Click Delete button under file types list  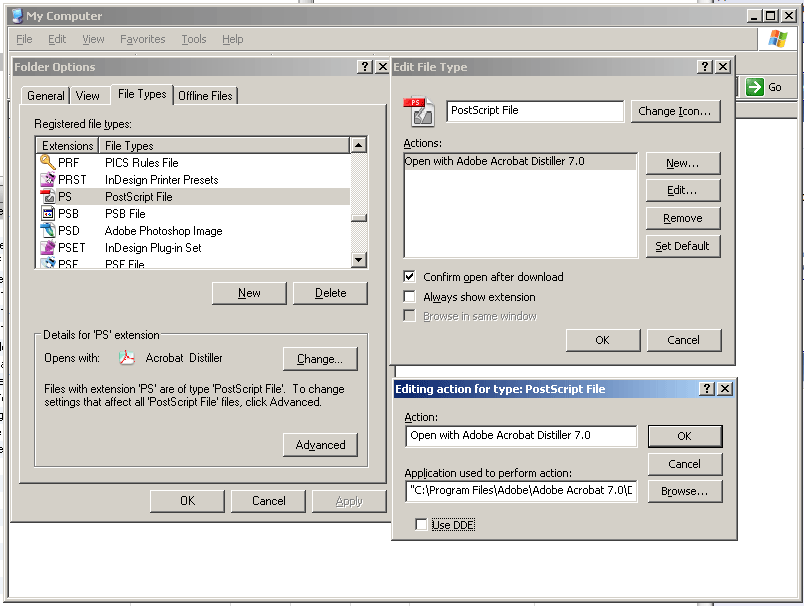tap(330, 293)
